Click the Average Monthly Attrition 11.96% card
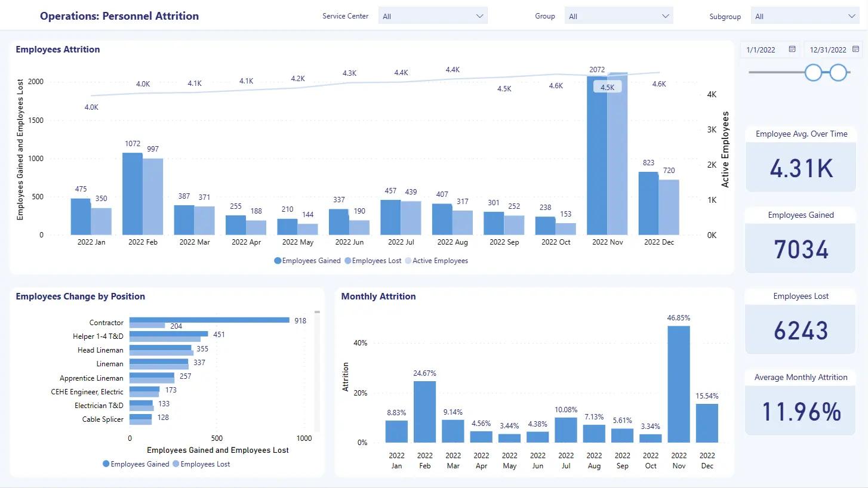Image resolution: width=868 pixels, height=488 pixels. pyautogui.click(x=801, y=403)
